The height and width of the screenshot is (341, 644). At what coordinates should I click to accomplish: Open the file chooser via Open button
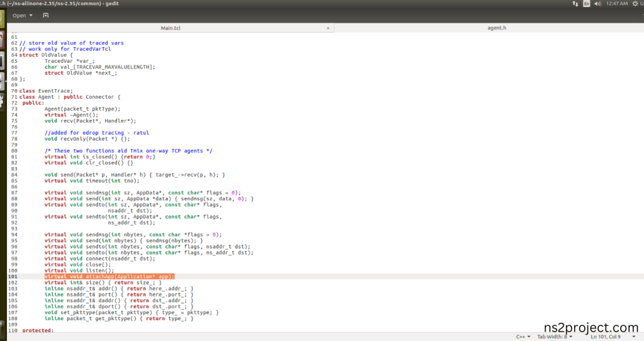[22, 16]
